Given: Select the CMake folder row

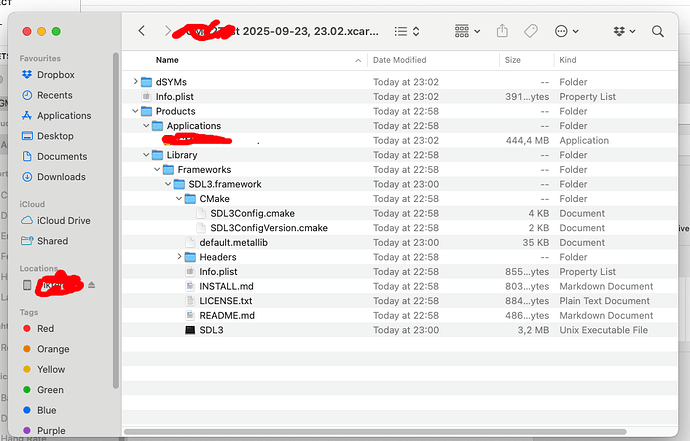Looking at the screenshot, I should [400, 198].
